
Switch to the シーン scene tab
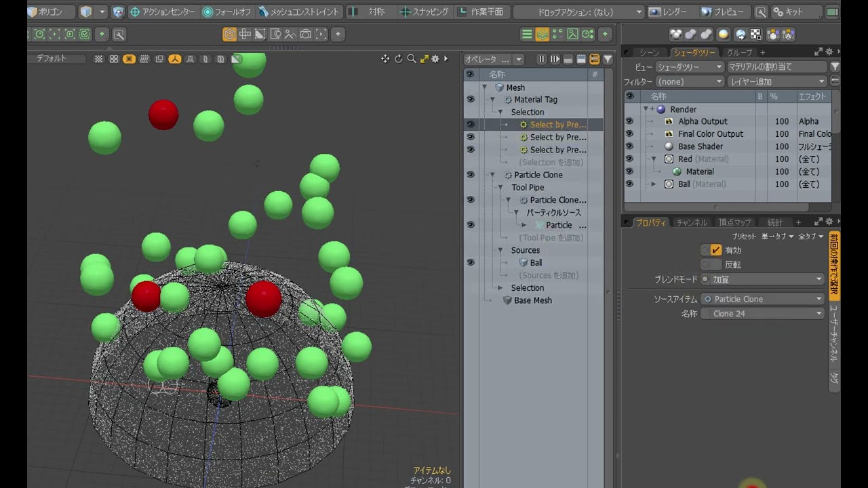click(649, 52)
